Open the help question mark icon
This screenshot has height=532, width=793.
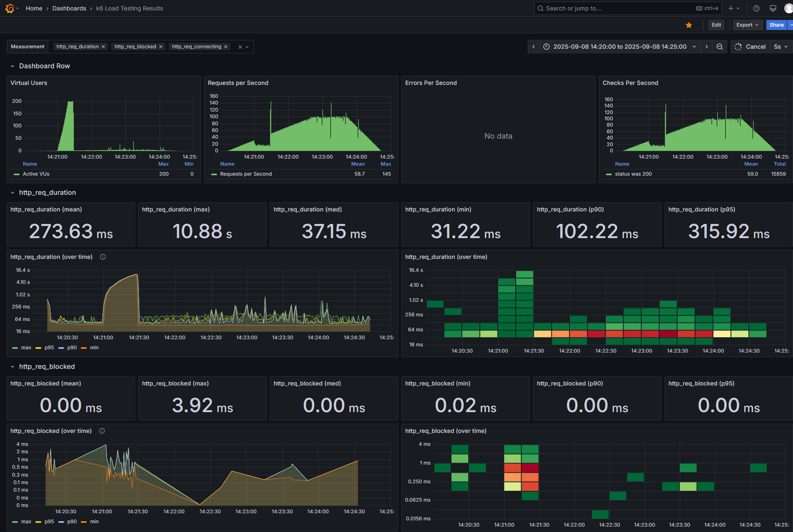[x=756, y=8]
